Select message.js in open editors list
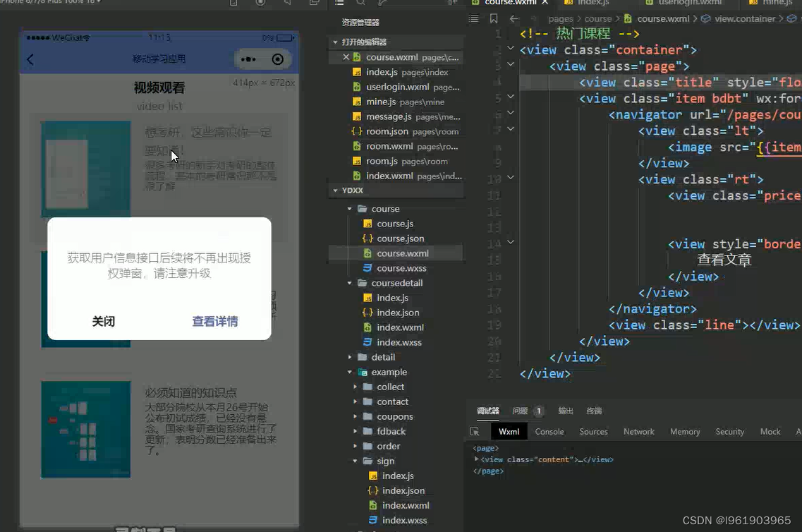The width and height of the screenshot is (802, 532). [x=406, y=116]
